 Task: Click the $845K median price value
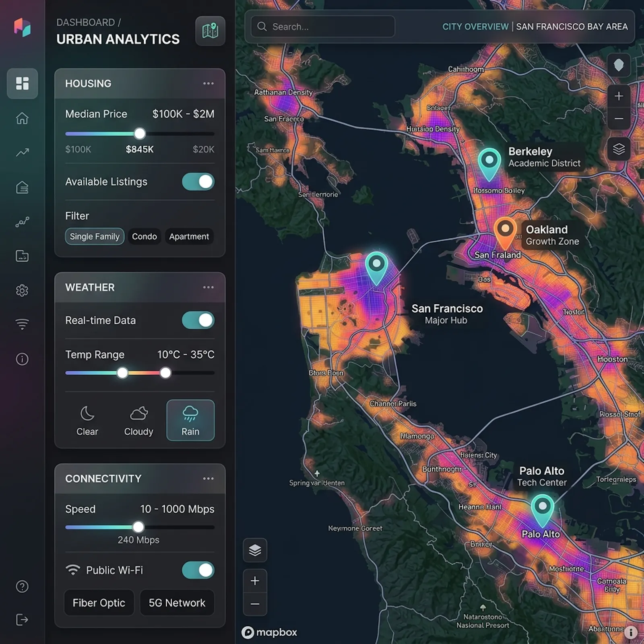tap(140, 149)
